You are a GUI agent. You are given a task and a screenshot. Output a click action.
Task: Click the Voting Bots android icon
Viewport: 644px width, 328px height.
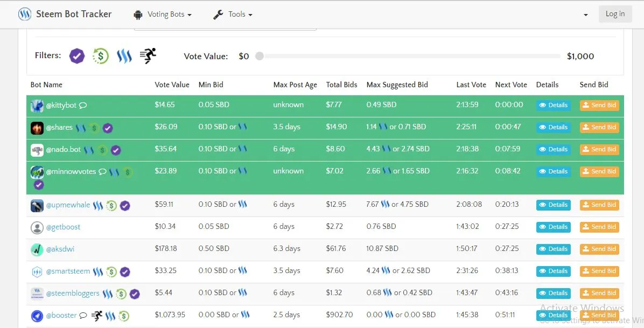[x=138, y=15]
